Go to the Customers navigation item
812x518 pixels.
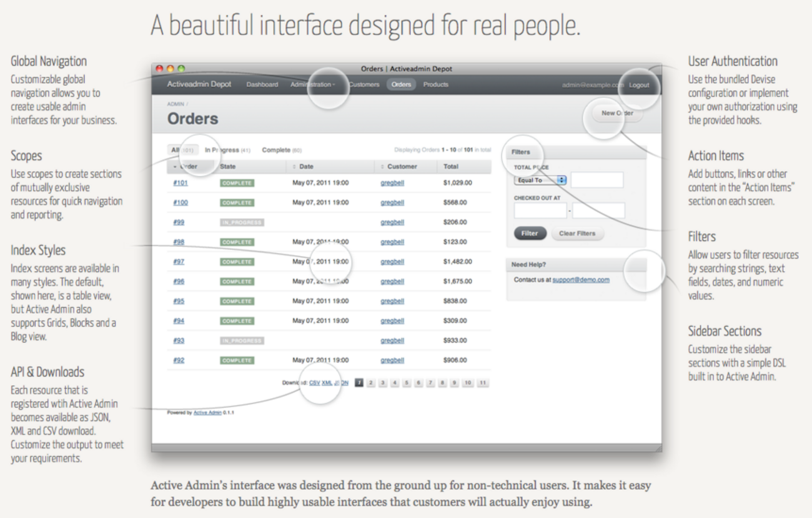pos(364,84)
